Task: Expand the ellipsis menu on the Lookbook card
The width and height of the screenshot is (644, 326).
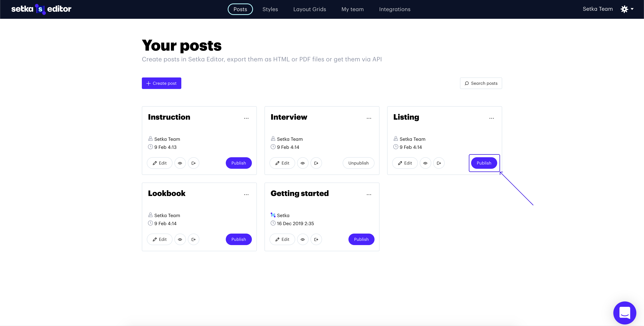Action: coord(246,194)
